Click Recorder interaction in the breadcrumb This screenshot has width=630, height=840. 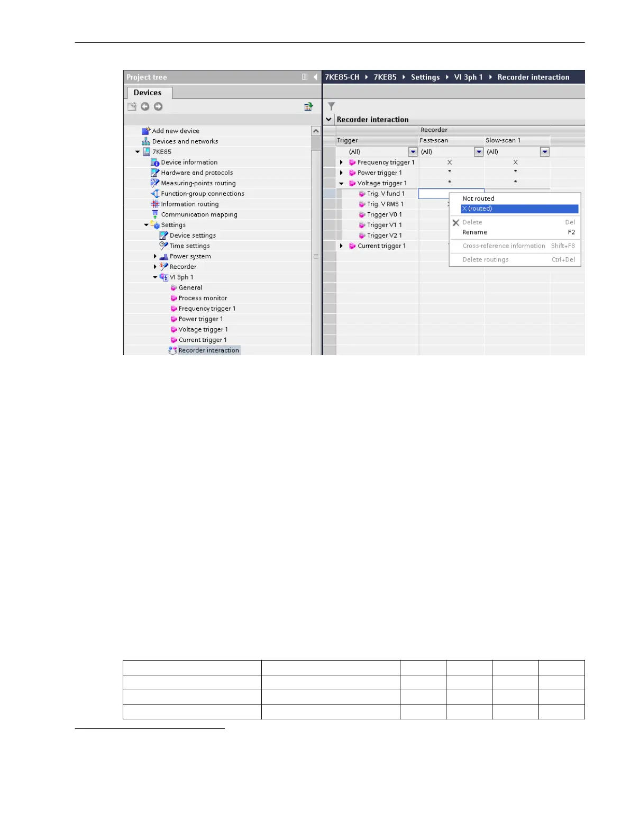click(533, 77)
